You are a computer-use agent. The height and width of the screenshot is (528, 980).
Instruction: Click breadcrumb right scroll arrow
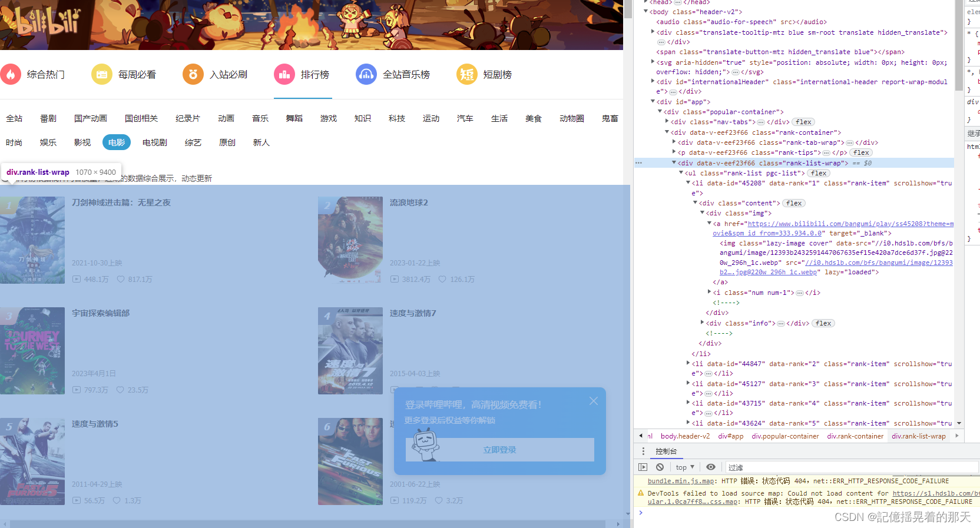[957, 436]
